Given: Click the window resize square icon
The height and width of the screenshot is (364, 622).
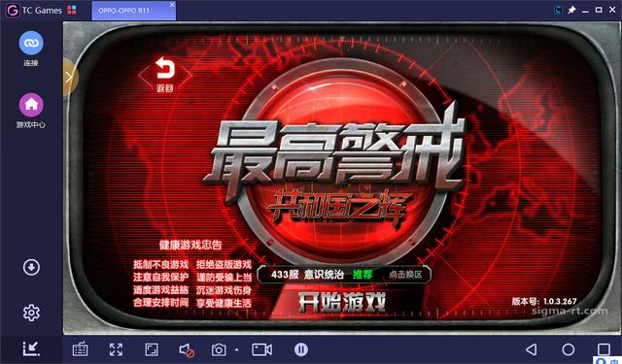Looking at the screenshot, I should click(x=152, y=349).
